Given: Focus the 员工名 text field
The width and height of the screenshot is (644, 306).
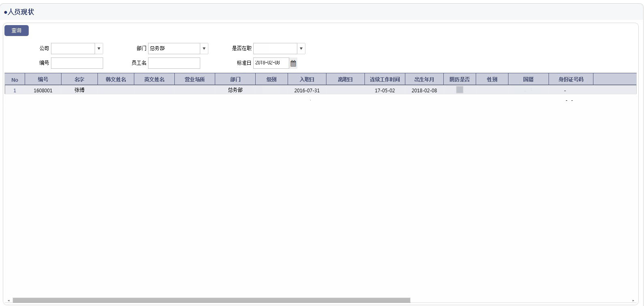Looking at the screenshot, I should coord(174,63).
